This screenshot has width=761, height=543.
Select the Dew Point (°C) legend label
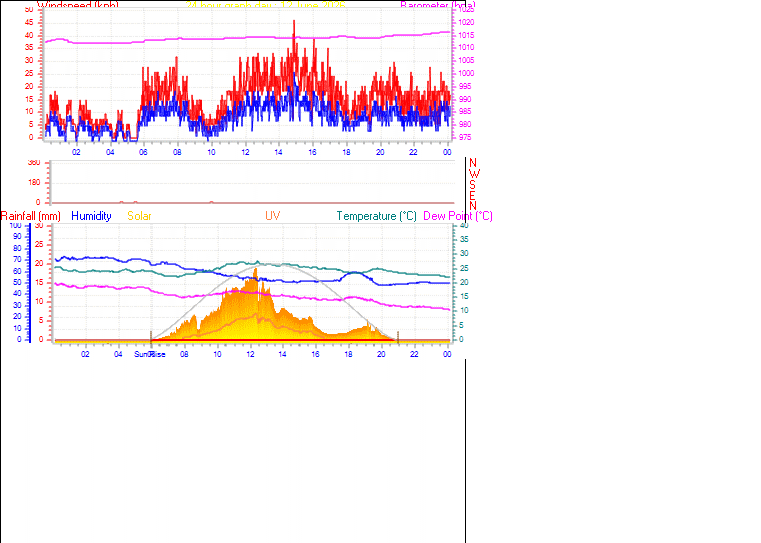pos(458,216)
